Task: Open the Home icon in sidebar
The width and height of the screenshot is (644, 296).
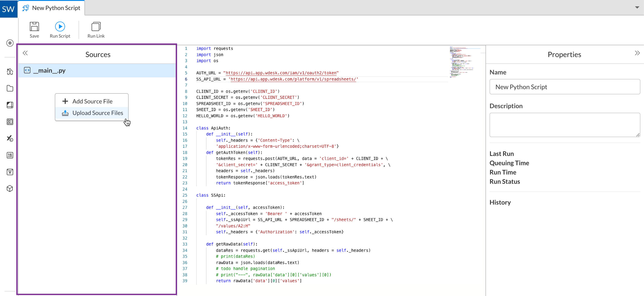Action: pos(10,72)
